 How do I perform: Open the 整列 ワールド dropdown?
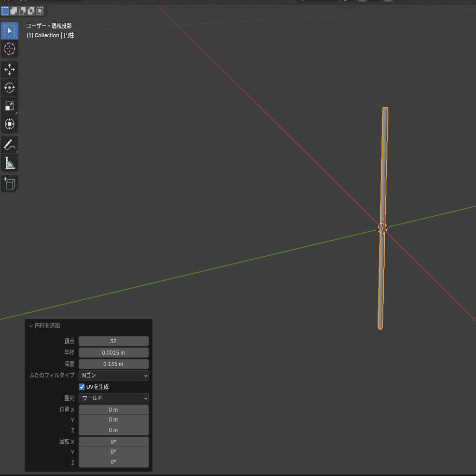tap(114, 398)
